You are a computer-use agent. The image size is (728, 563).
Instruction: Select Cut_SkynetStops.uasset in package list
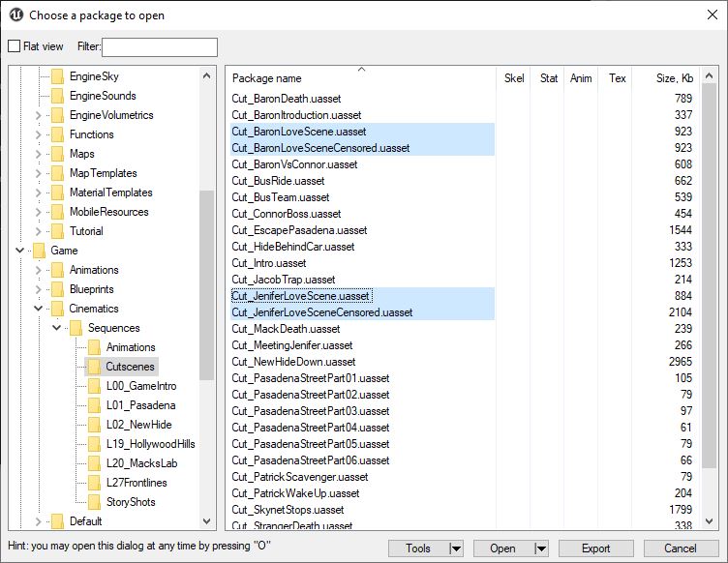click(x=288, y=510)
